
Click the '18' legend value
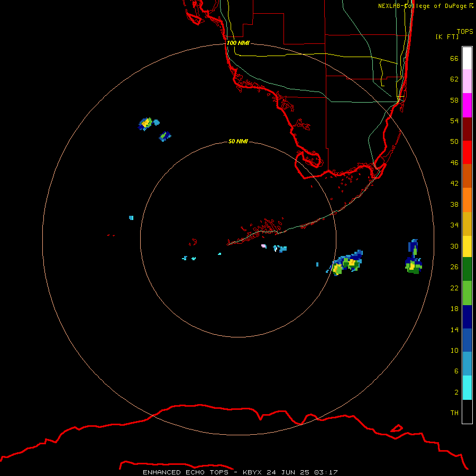(454, 309)
